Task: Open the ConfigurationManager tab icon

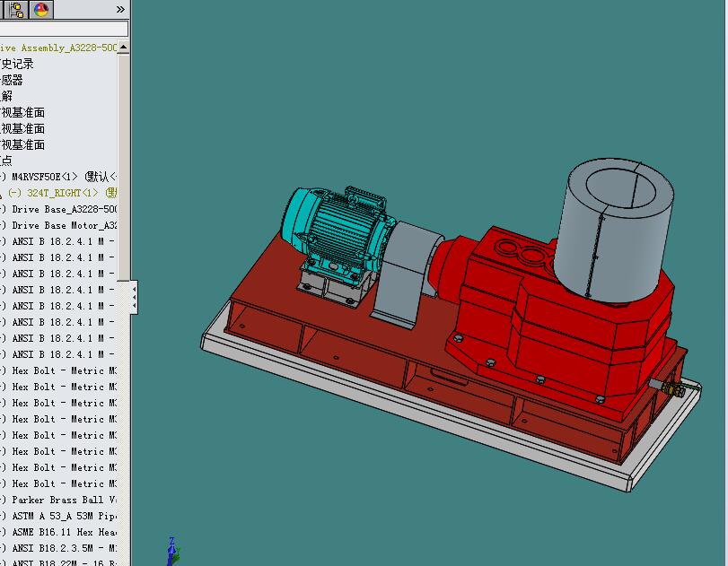Action: [16, 9]
